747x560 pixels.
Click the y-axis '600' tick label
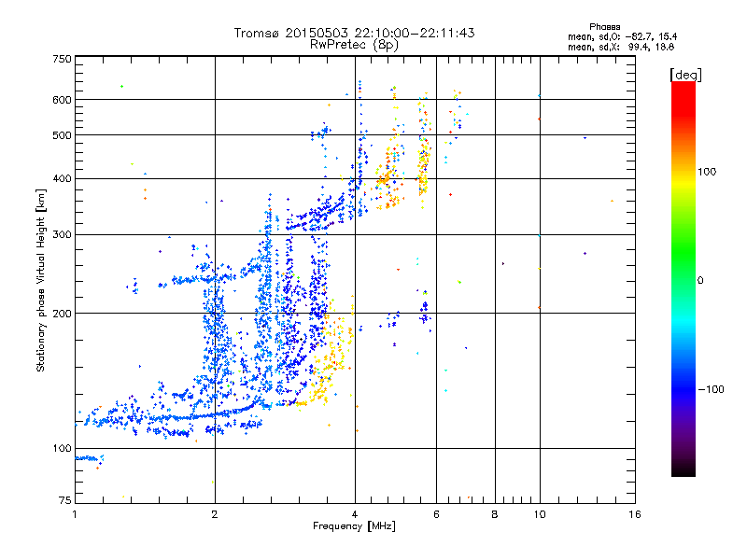(62, 100)
